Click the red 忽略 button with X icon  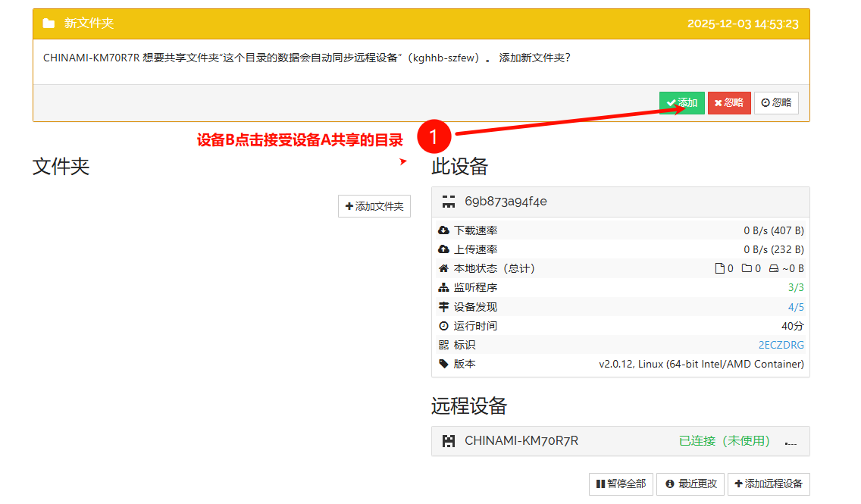pos(728,103)
